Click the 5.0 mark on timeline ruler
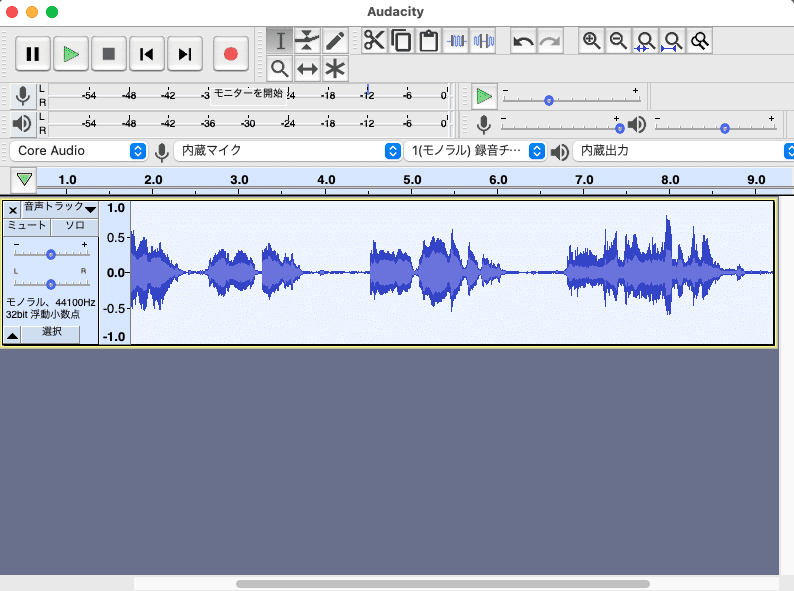This screenshot has width=794, height=591. pos(412,180)
